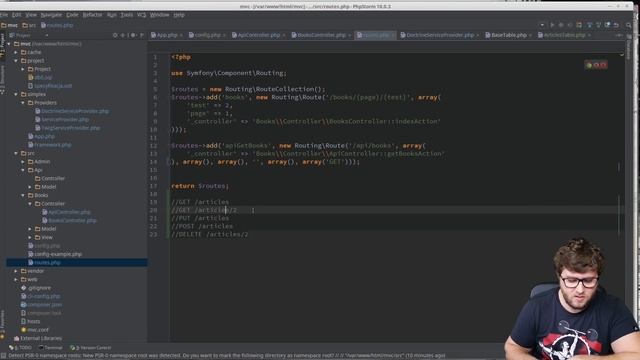Click the scroll-from-source target icon in Project panel
Screen dimensions: 640x360
pyautogui.click(x=115, y=35)
